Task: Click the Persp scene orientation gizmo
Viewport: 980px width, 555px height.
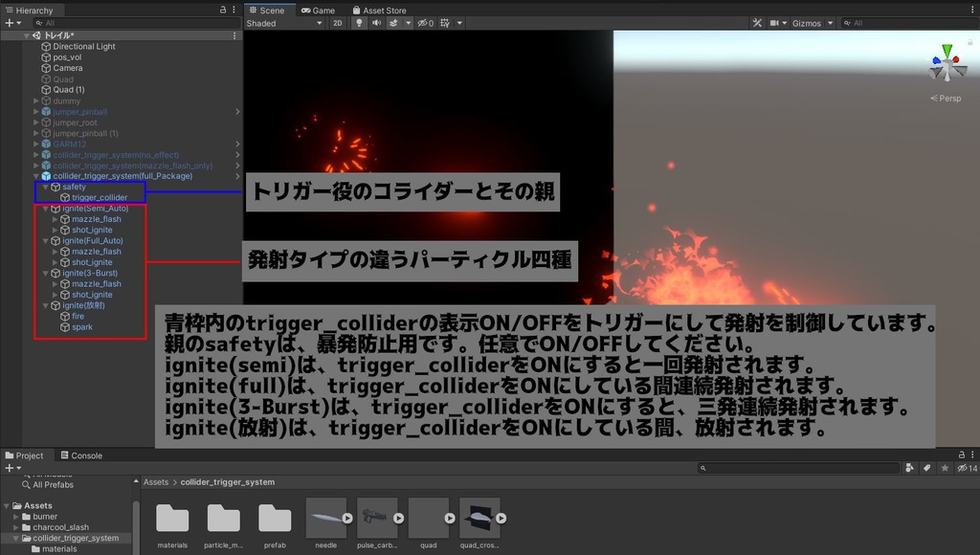Action: [x=947, y=96]
